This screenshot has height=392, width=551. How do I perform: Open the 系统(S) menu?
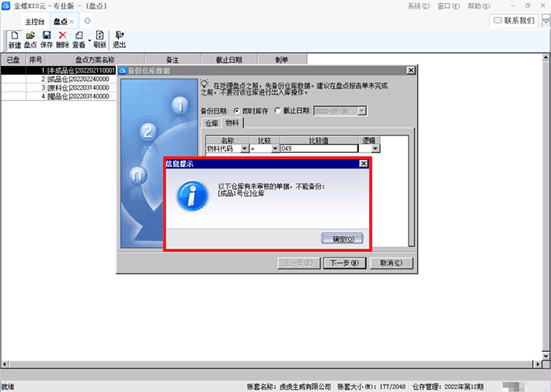(419, 6)
